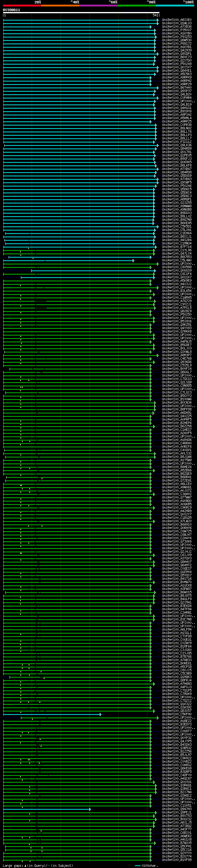Open hit UniRef100_P93253
Screen dimensions: 197x868
click(177, 37)
